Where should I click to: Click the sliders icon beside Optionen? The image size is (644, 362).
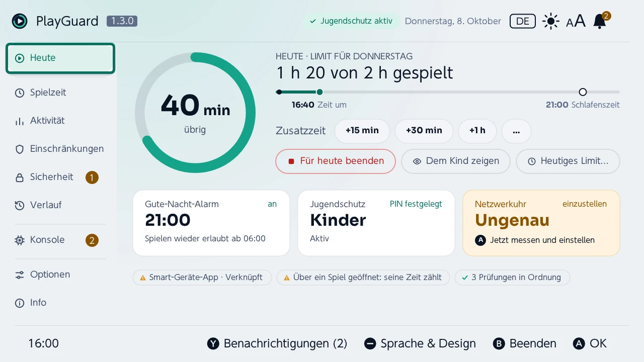20,275
